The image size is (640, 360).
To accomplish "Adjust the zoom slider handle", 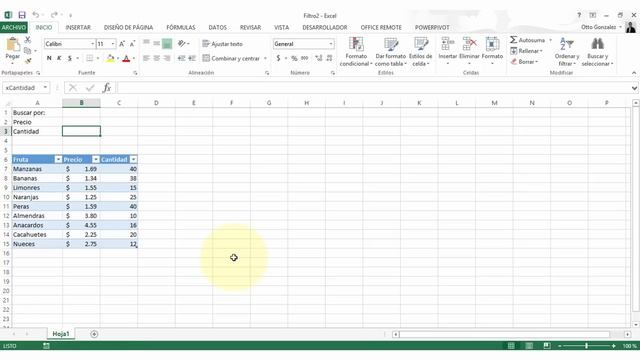I will pos(586,346).
